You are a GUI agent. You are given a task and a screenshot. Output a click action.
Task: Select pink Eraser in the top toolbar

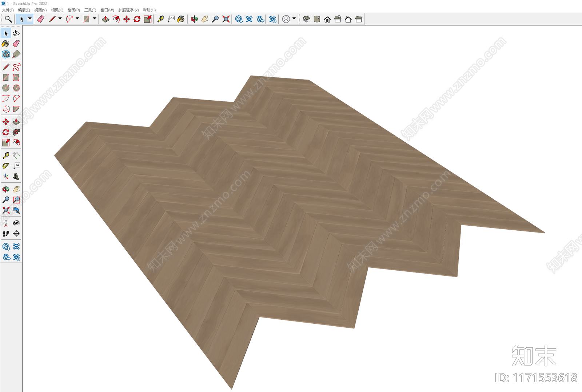41,19
